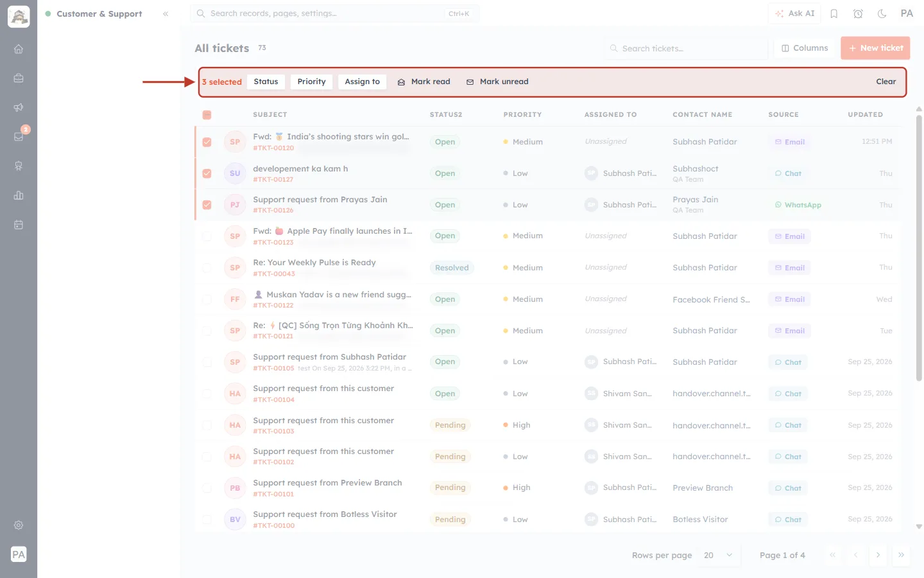Open the calendar icon in the sidebar
The width and height of the screenshot is (924, 578).
(x=19, y=225)
